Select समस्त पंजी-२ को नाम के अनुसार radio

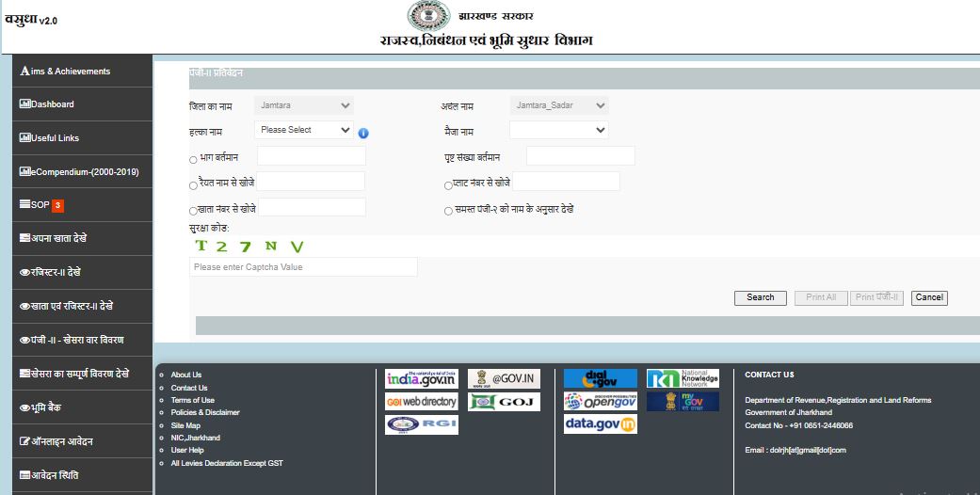pyautogui.click(x=448, y=211)
